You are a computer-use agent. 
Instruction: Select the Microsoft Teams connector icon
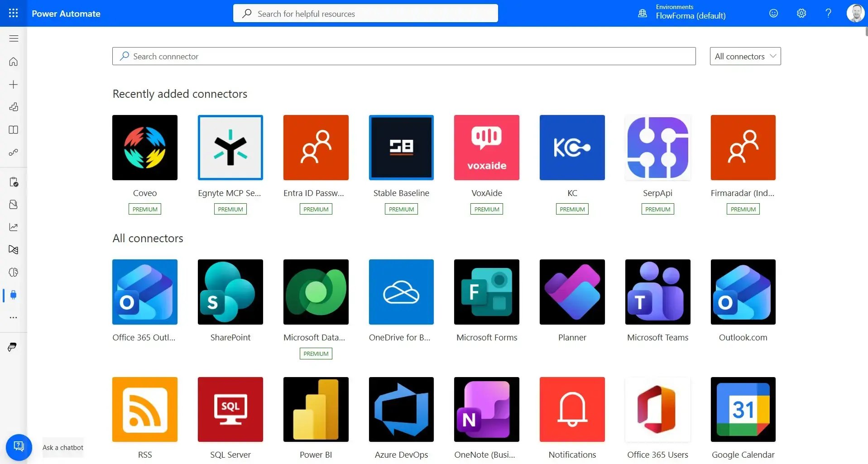click(658, 292)
